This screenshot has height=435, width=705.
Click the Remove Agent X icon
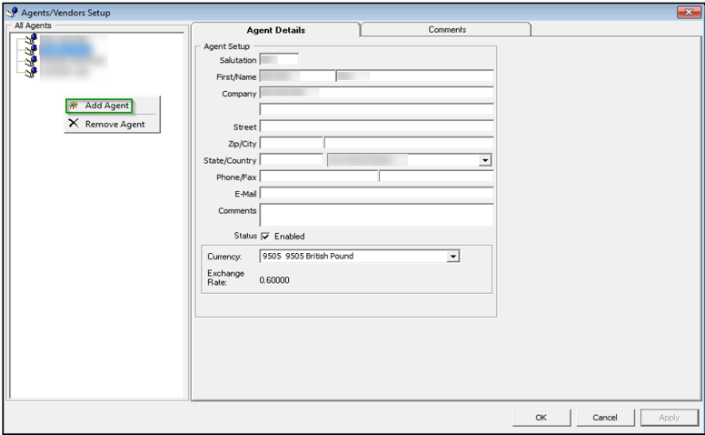(73, 123)
